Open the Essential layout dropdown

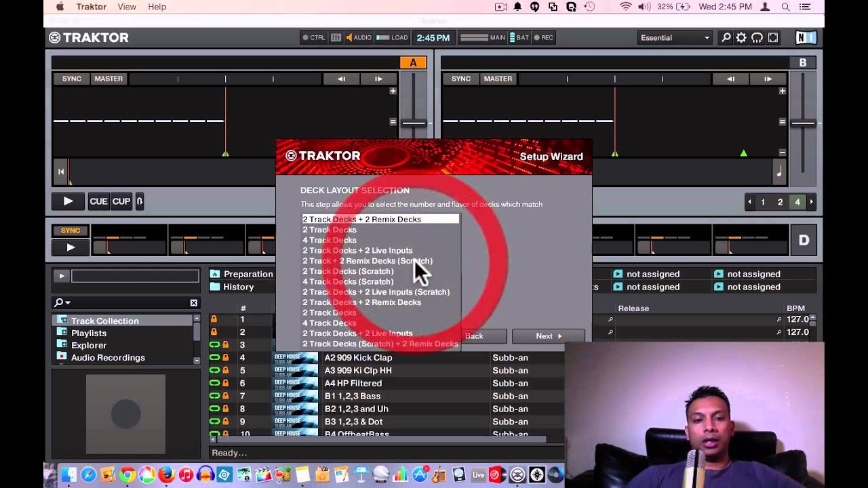(x=675, y=38)
